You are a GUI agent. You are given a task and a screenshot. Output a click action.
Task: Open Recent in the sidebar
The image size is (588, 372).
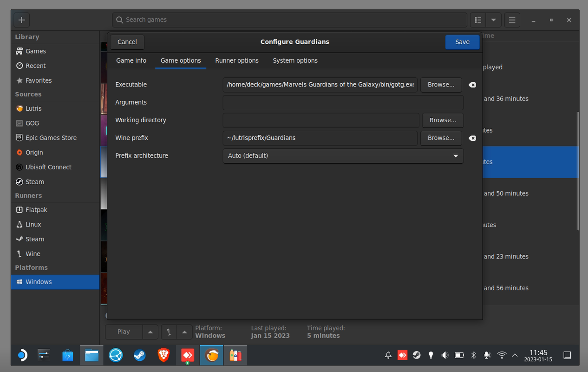[55, 66]
